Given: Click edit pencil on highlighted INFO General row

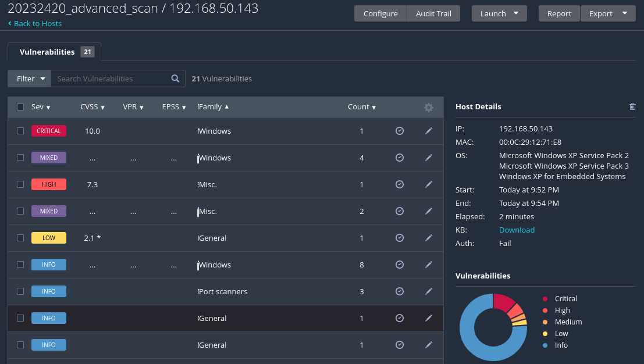Looking at the screenshot, I should point(428,318).
